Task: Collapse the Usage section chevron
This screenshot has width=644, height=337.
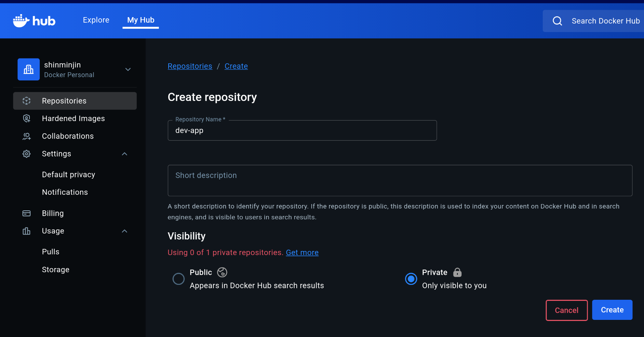Action: tap(125, 231)
